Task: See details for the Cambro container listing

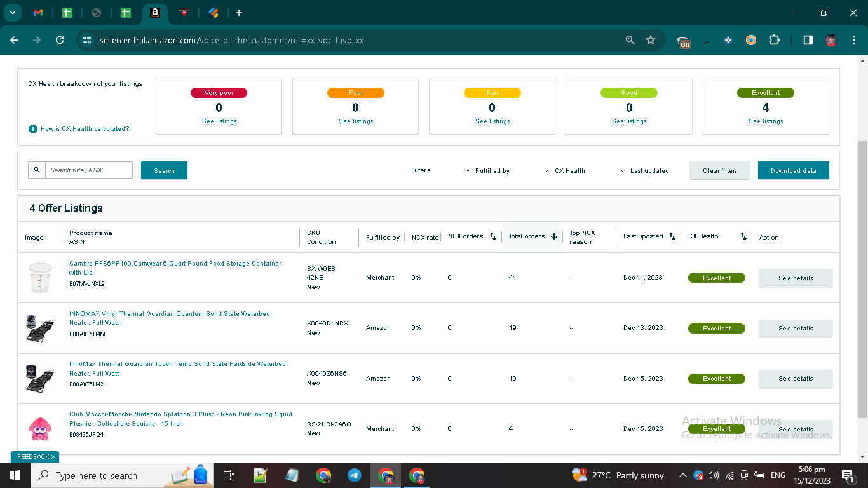Action: tap(796, 278)
